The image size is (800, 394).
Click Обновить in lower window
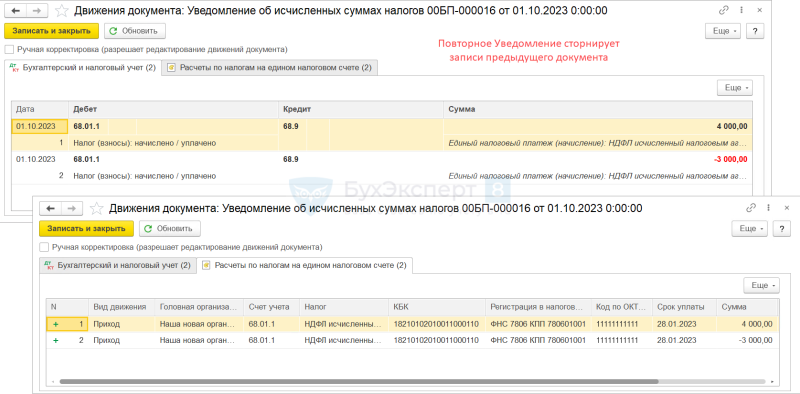click(x=170, y=228)
